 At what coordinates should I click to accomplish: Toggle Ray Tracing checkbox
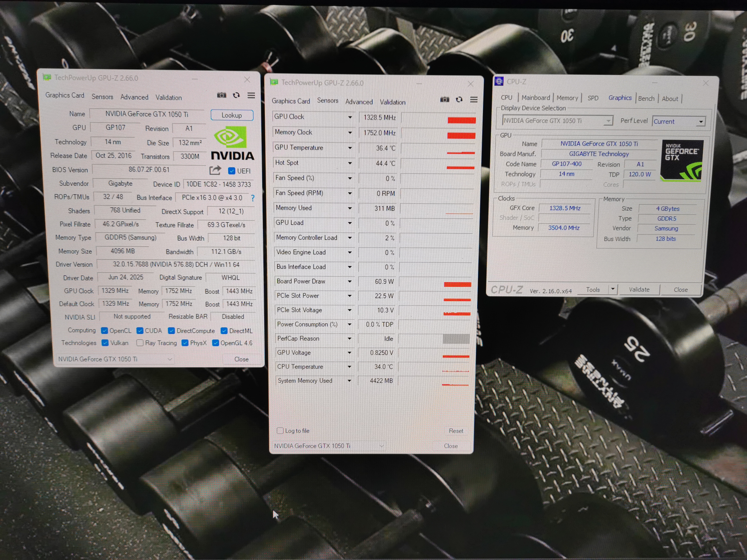140,343
